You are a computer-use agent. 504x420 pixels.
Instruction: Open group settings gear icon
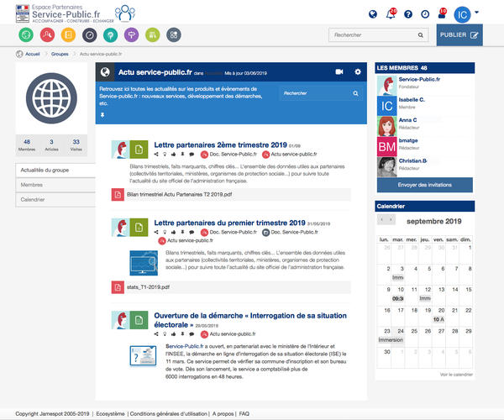[358, 72]
